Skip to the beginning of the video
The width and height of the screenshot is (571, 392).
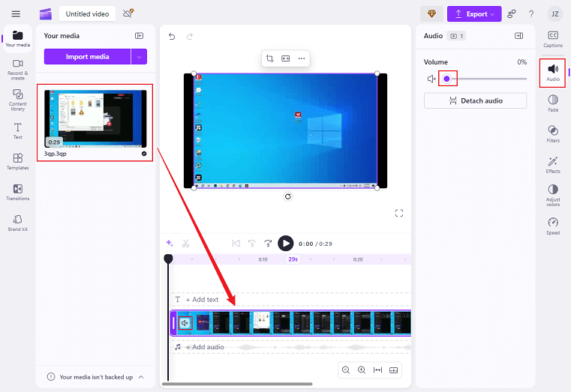(x=236, y=244)
